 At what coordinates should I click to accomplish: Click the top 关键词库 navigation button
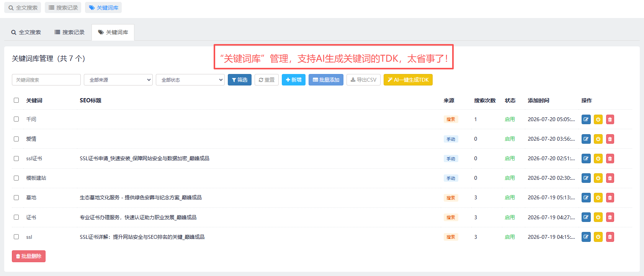103,8
